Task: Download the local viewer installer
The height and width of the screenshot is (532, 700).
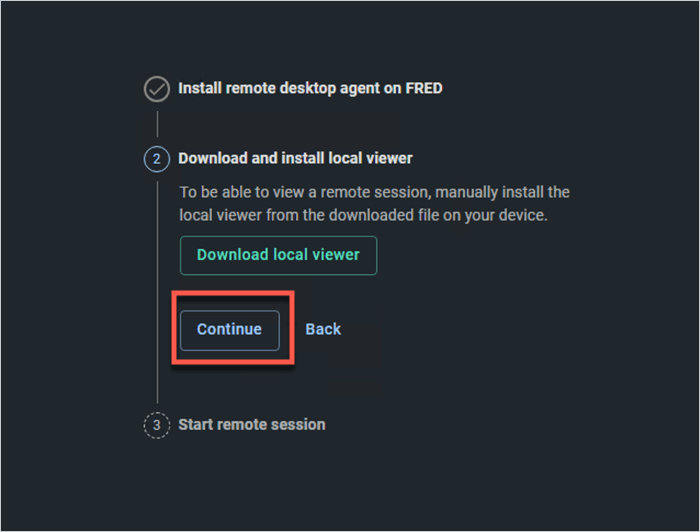Action: [278, 255]
